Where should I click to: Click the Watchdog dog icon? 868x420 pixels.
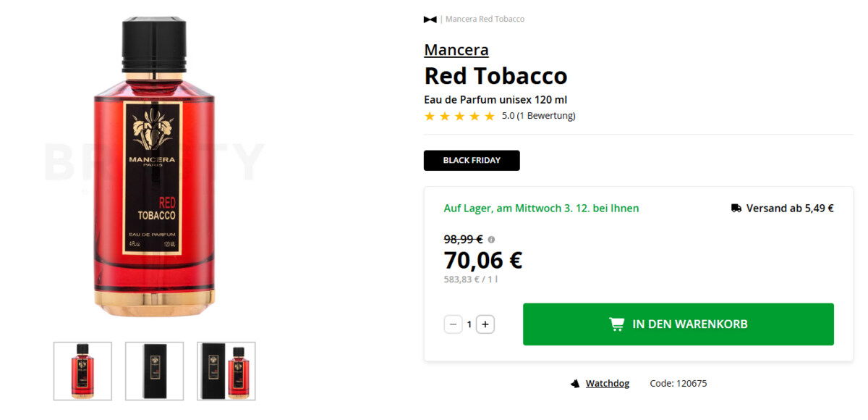tap(575, 384)
